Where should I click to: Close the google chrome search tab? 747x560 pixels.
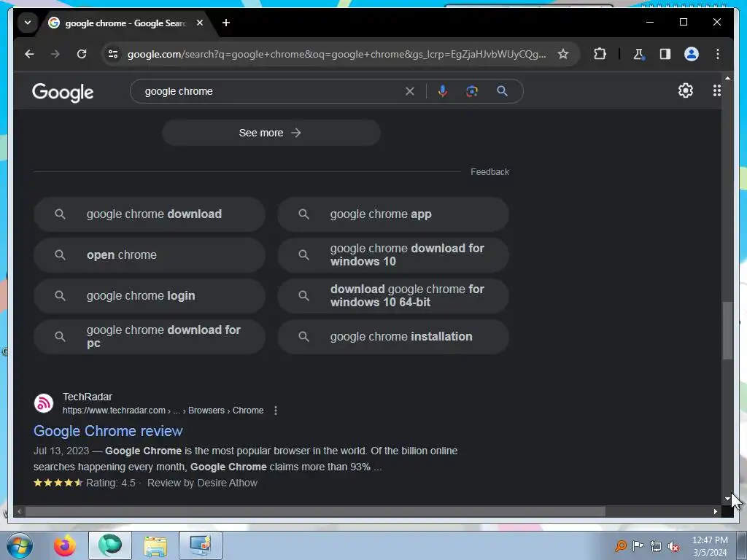200,23
